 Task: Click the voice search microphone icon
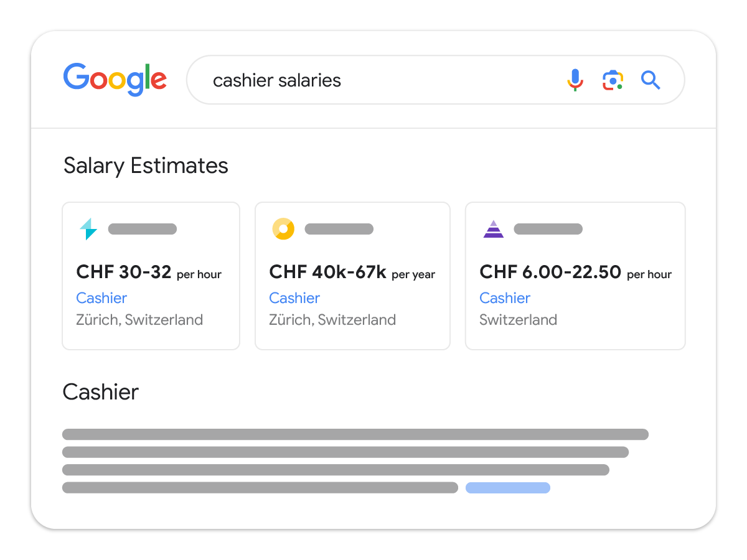(x=575, y=80)
